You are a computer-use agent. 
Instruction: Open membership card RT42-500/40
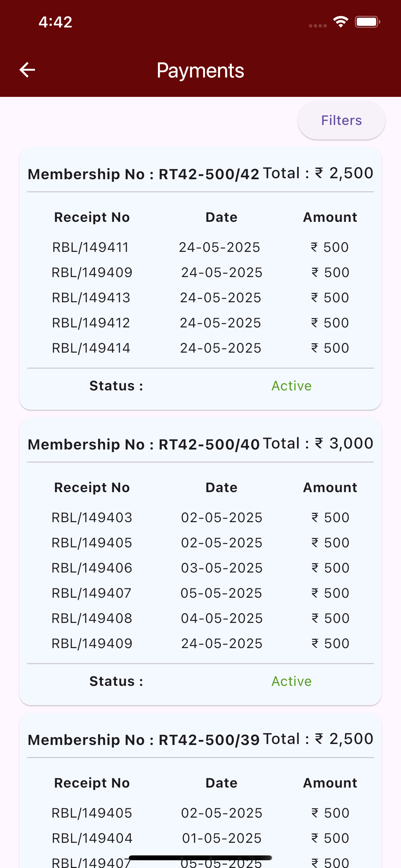[200, 561]
